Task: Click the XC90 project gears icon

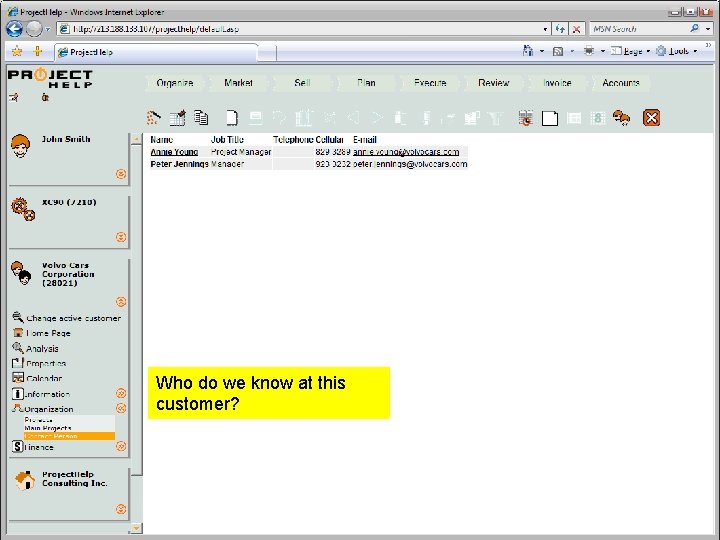Action: [23, 209]
